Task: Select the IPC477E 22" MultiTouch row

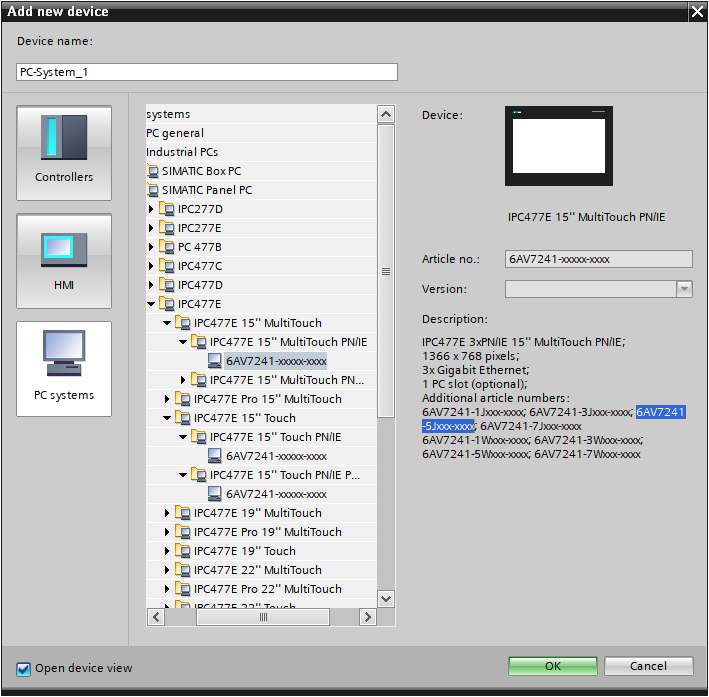Action: [261, 570]
